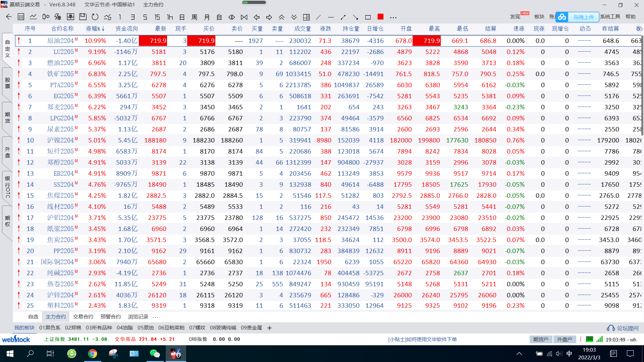Switch to the 自选 bottom tab

(33, 317)
